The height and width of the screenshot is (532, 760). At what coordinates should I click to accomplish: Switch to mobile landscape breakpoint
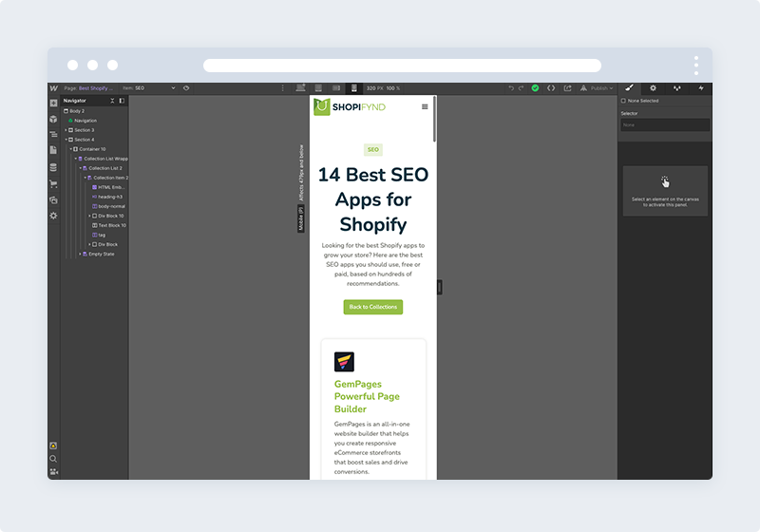pyautogui.click(x=336, y=87)
